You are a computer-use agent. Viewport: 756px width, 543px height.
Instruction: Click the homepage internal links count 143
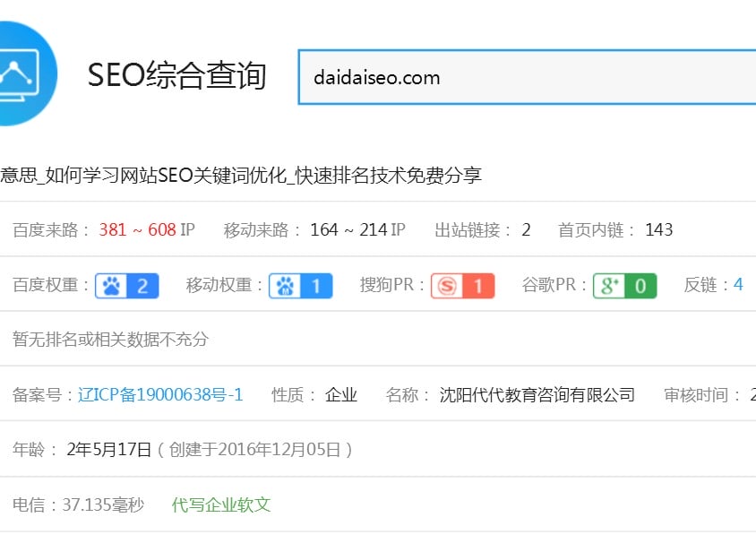(x=659, y=229)
